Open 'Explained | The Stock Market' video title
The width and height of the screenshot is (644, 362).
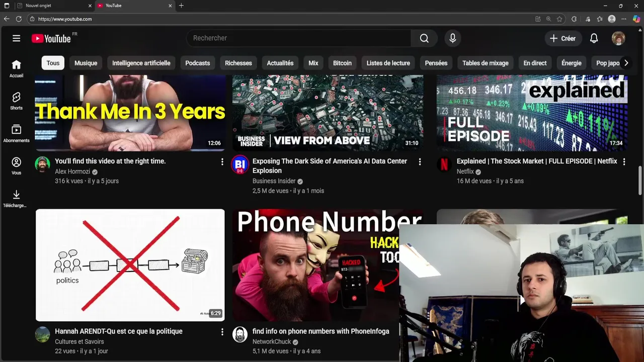click(x=537, y=161)
